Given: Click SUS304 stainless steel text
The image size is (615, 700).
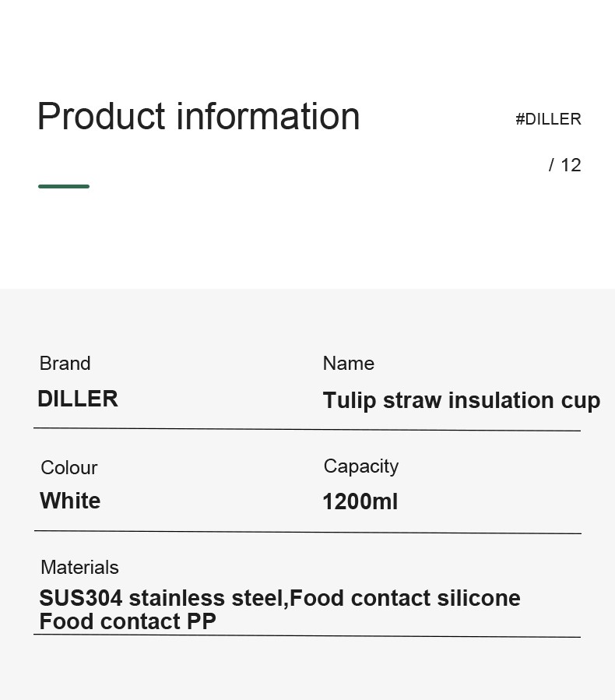Looking at the screenshot, I should pos(163,598).
